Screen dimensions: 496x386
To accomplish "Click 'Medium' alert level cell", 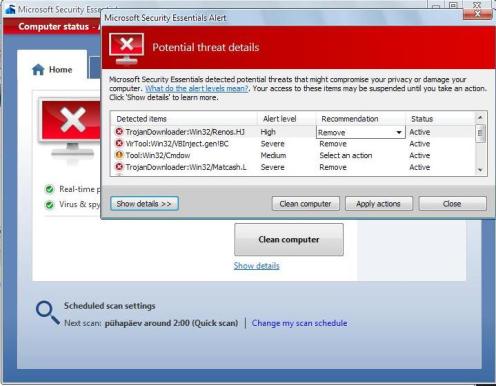I will pos(273,155).
